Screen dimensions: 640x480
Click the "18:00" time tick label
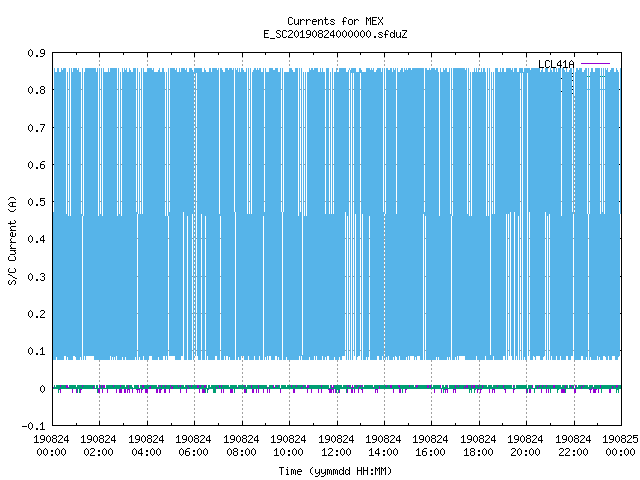tap(478, 452)
